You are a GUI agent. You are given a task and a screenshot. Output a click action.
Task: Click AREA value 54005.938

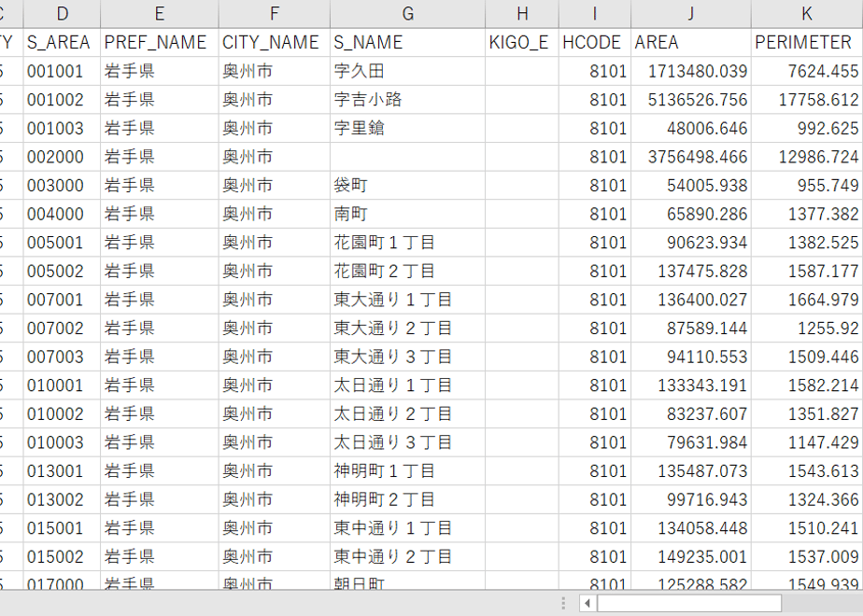coord(691,186)
